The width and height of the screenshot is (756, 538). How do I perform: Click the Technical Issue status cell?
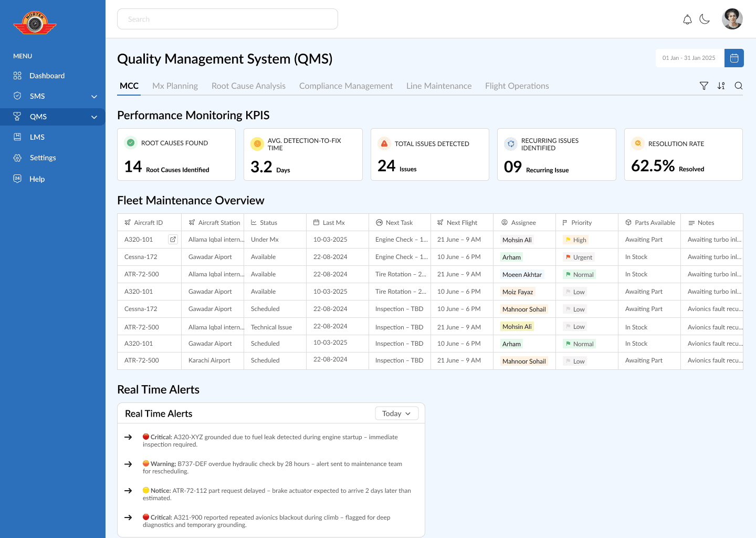click(271, 327)
